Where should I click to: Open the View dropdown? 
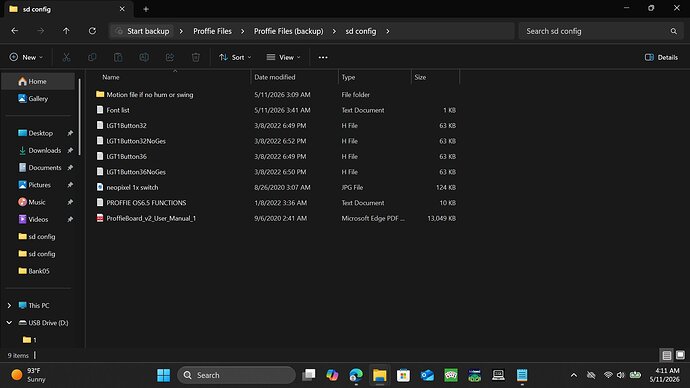click(x=283, y=57)
